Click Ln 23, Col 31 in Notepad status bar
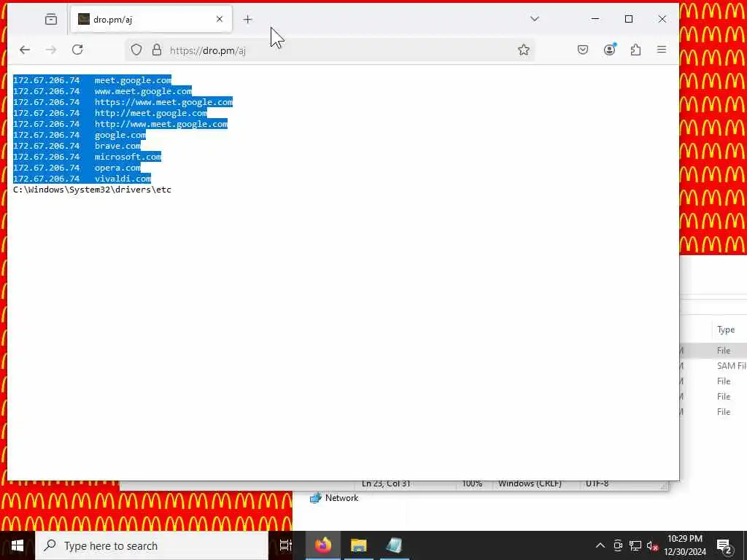747x560 pixels. coord(386,484)
